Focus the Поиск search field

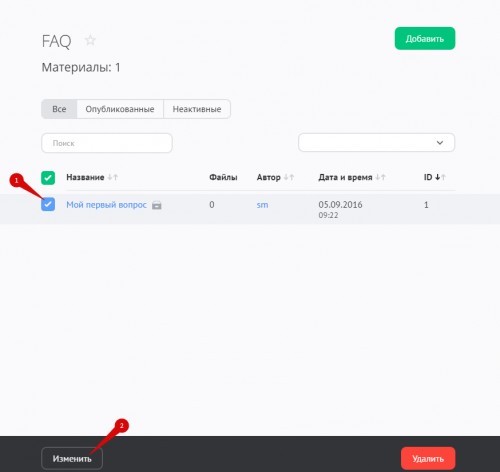click(107, 143)
